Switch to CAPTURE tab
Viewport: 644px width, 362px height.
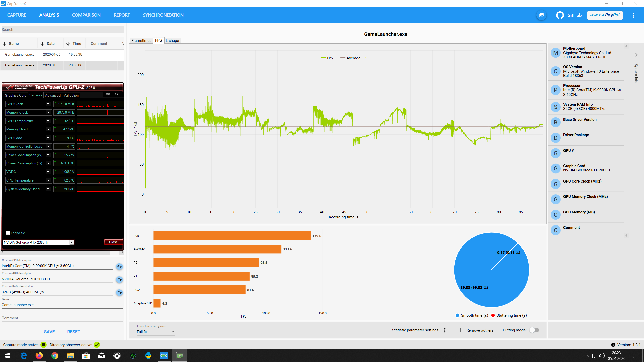tap(17, 15)
